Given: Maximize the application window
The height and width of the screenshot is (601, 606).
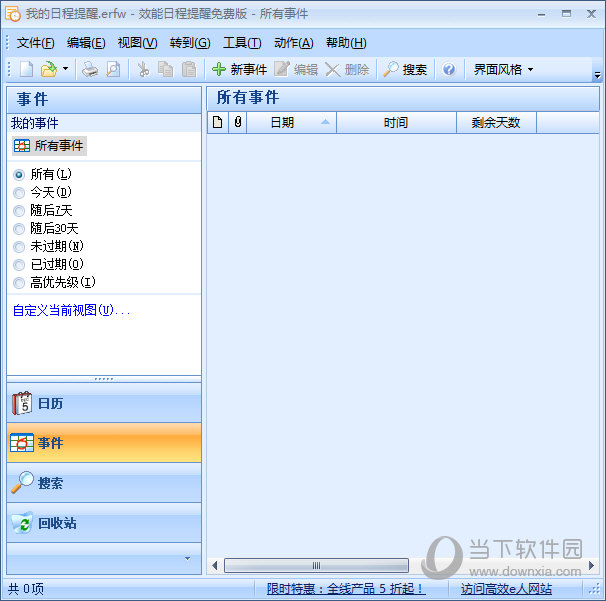Looking at the screenshot, I should pyautogui.click(x=567, y=14).
